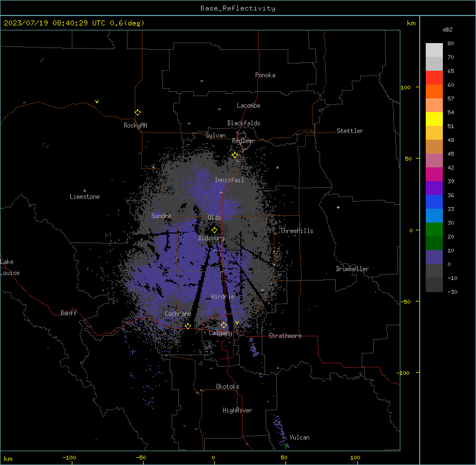This screenshot has width=476, height=465.
Task: Click the Blackfalds label
Action: point(244,123)
